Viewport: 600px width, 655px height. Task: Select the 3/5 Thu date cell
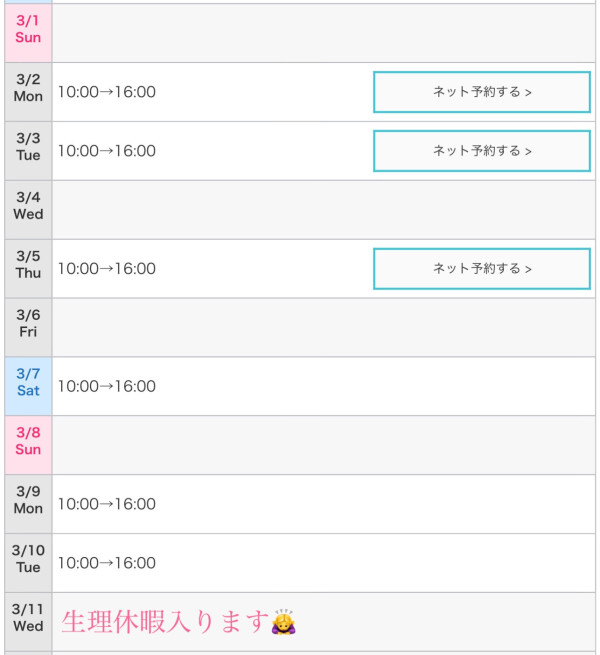point(28,265)
